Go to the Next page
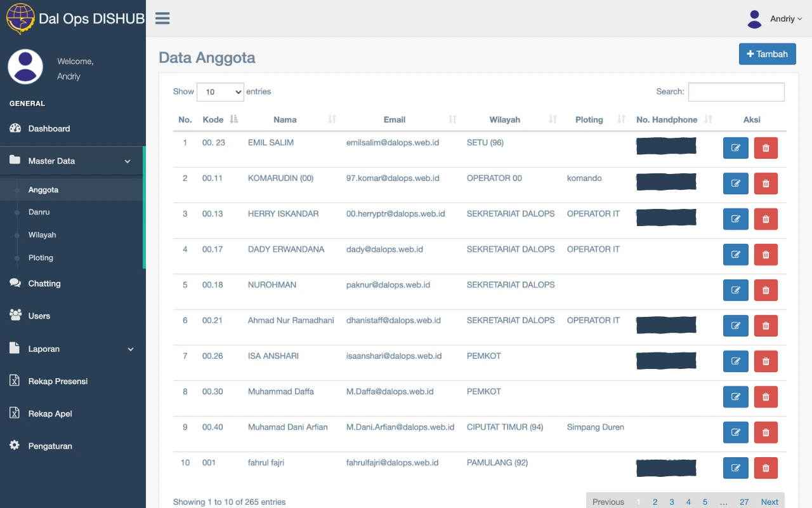This screenshot has height=508, width=812. [x=769, y=502]
